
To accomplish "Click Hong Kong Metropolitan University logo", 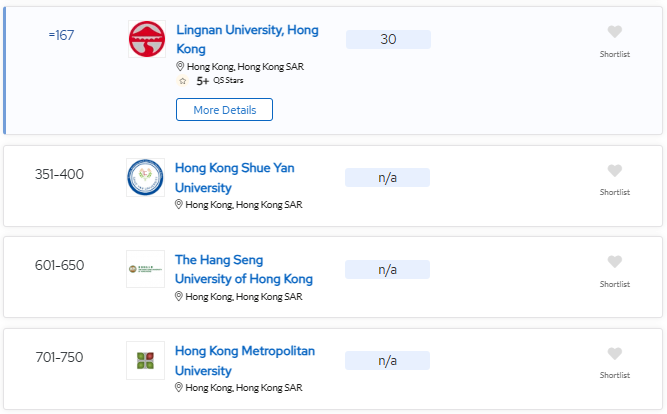I will [145, 360].
